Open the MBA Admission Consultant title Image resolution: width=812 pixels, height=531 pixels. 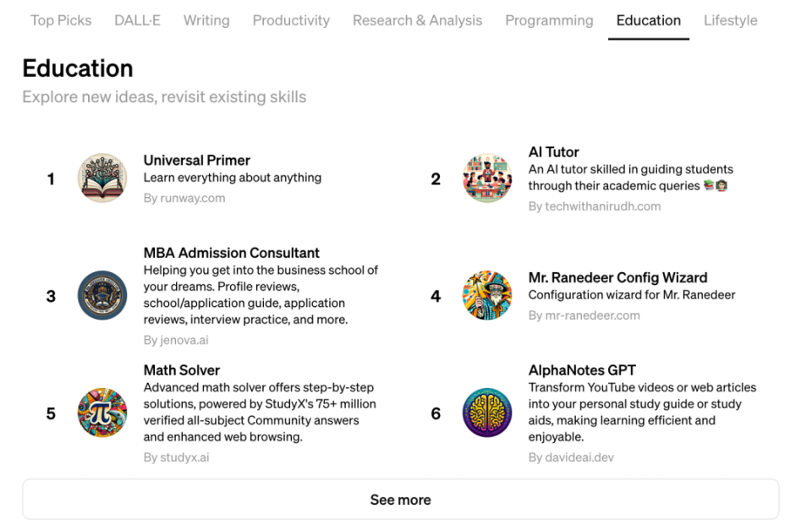(231, 253)
